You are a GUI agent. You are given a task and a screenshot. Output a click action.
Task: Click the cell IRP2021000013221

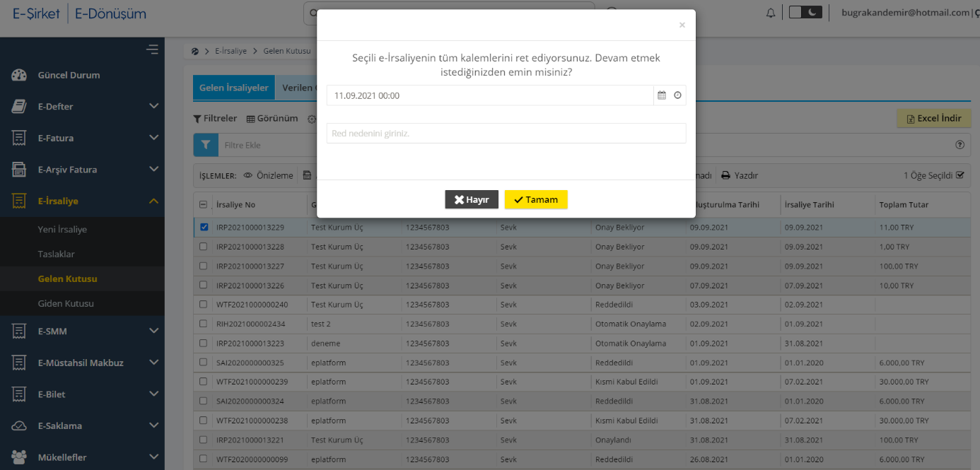coord(250,439)
